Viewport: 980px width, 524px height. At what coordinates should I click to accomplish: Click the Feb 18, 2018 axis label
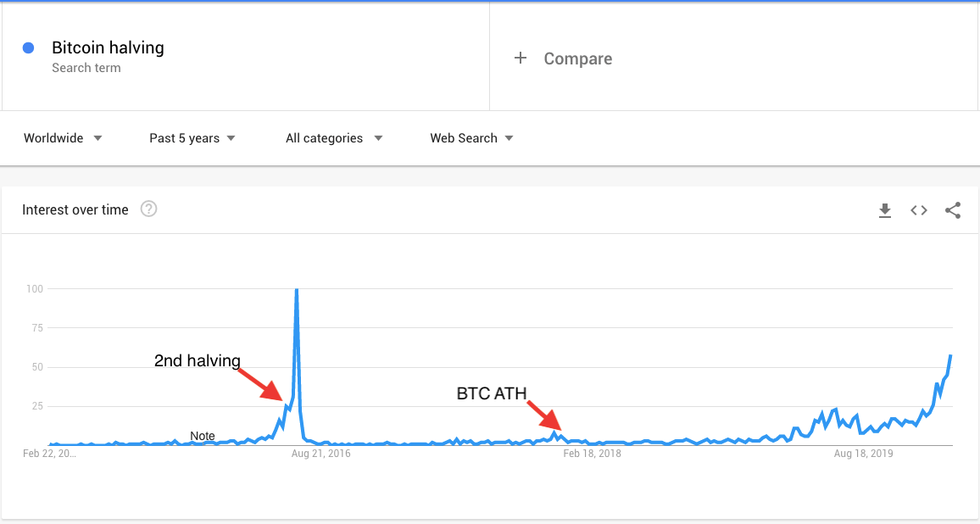tap(592, 454)
